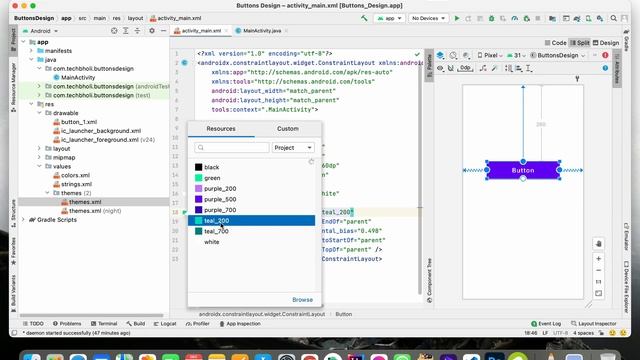Open Component Tree side panel

[429, 281]
